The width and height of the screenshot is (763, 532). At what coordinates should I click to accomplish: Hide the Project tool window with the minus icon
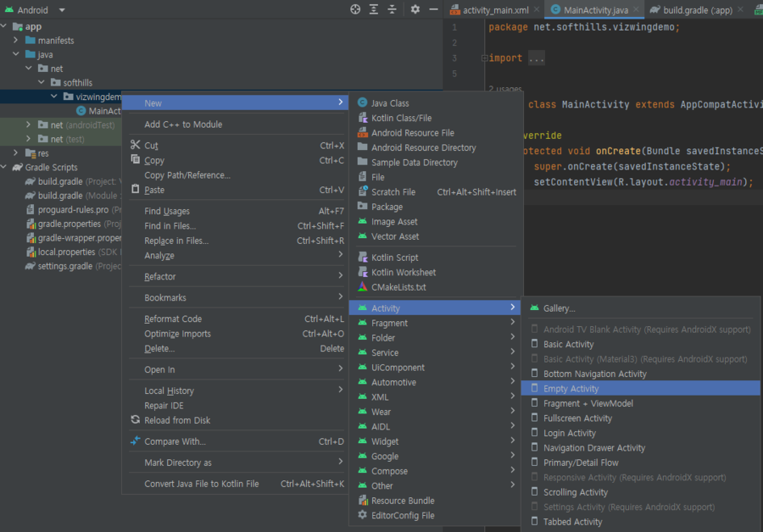[433, 9]
